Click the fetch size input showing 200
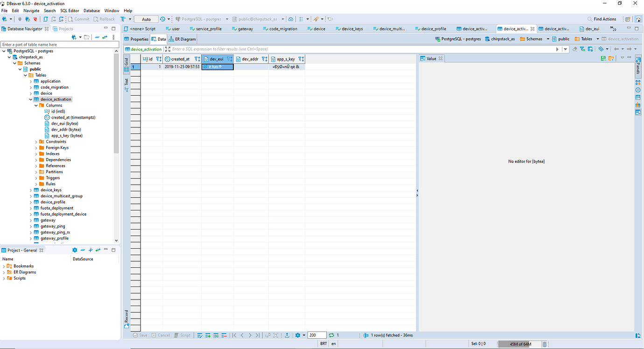644x349 pixels. pyautogui.click(x=316, y=335)
